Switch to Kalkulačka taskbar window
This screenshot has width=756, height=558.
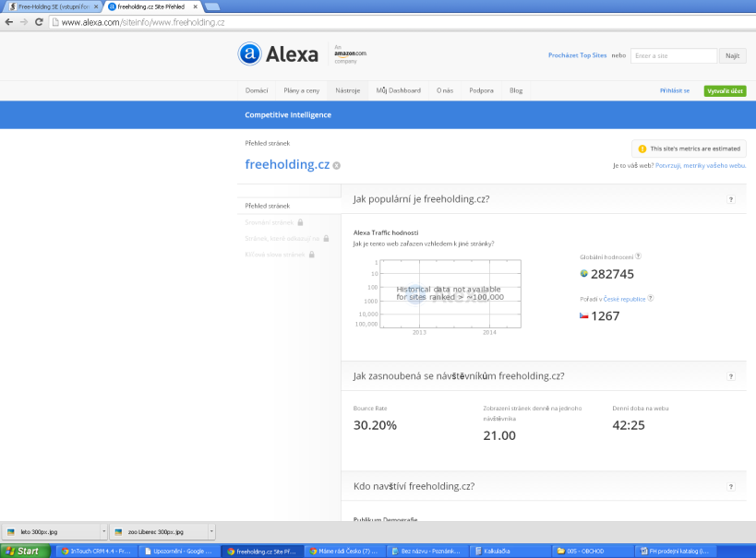pyautogui.click(x=510, y=551)
